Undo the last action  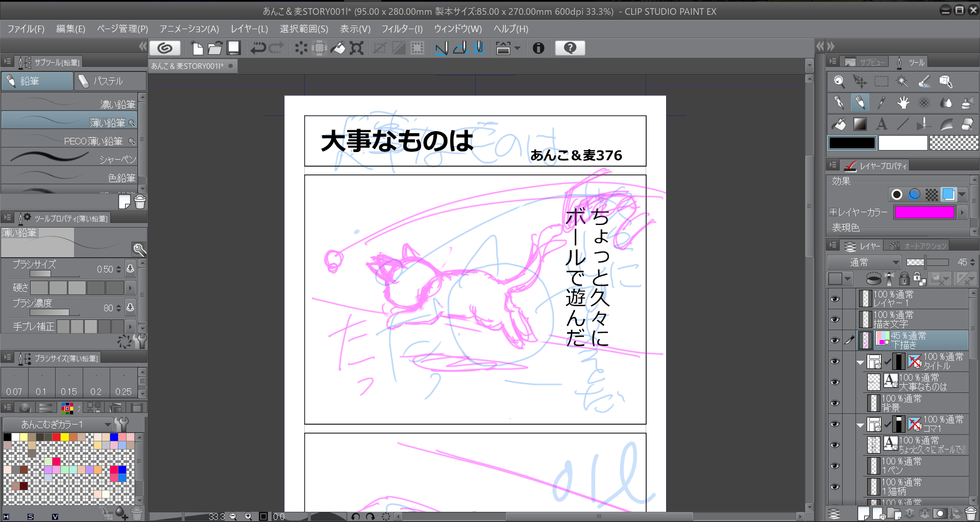tap(258, 48)
